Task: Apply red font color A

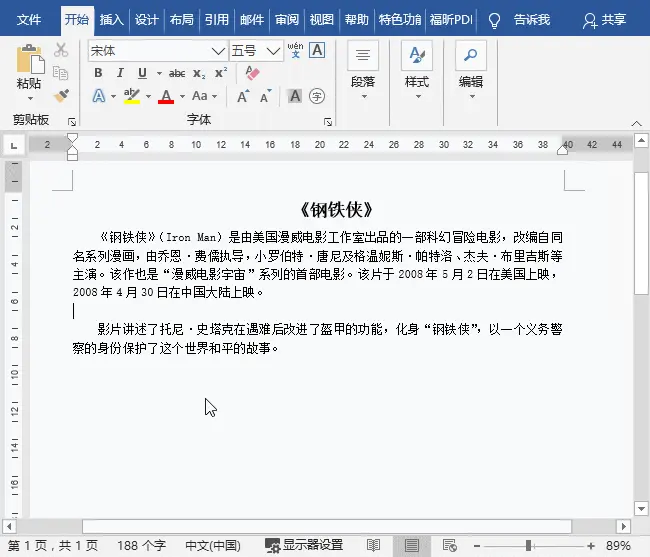Action: (166, 96)
